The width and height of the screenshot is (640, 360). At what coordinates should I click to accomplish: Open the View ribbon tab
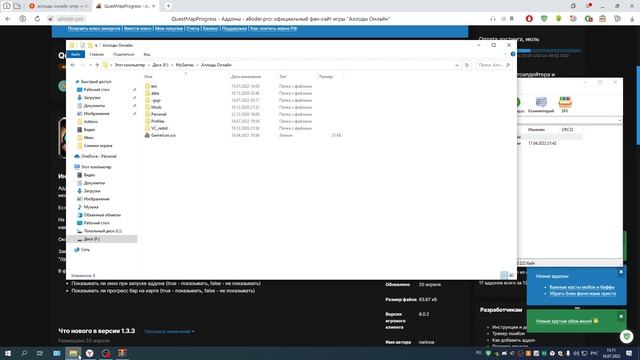(x=147, y=54)
